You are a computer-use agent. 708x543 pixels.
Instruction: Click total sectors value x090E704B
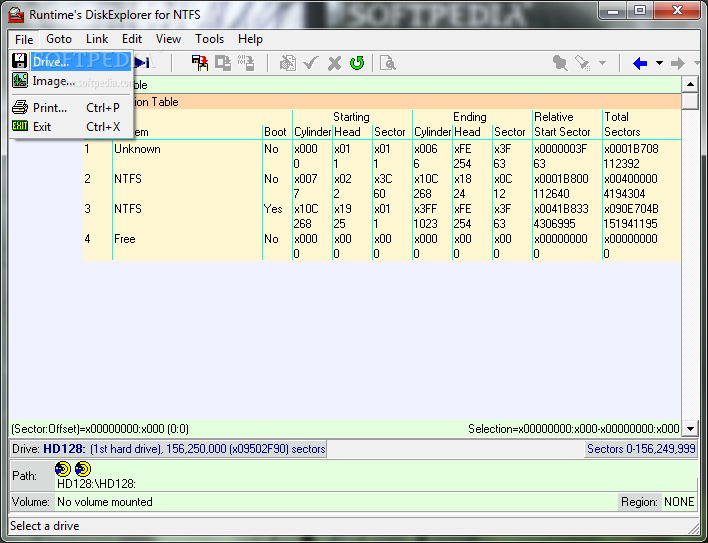click(x=631, y=209)
